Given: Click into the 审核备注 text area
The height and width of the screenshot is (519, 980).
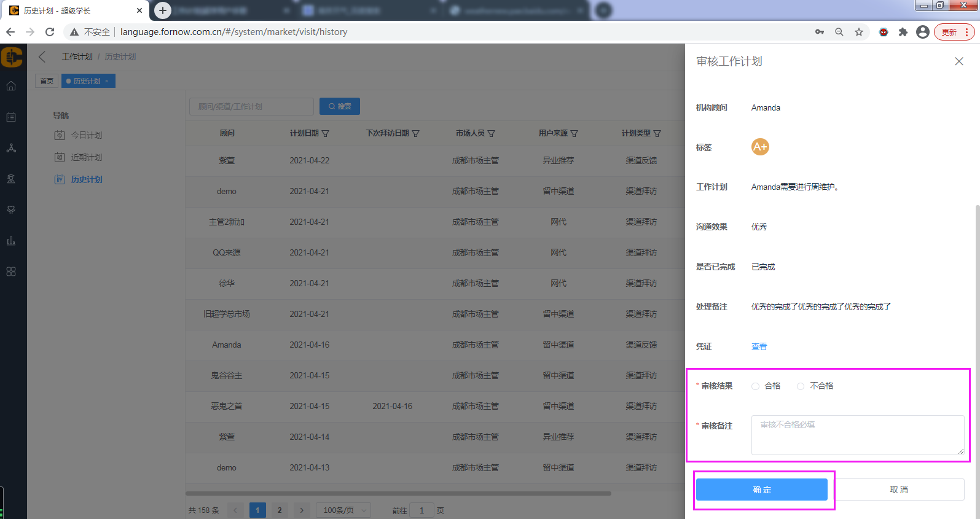Looking at the screenshot, I should [x=857, y=435].
